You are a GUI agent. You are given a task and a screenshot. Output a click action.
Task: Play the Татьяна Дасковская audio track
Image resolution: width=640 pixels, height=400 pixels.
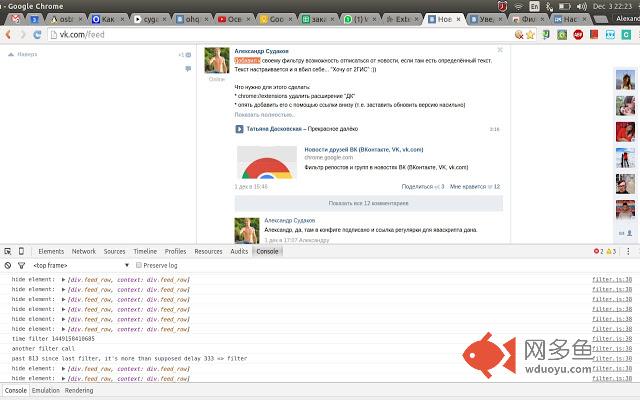click(239, 129)
